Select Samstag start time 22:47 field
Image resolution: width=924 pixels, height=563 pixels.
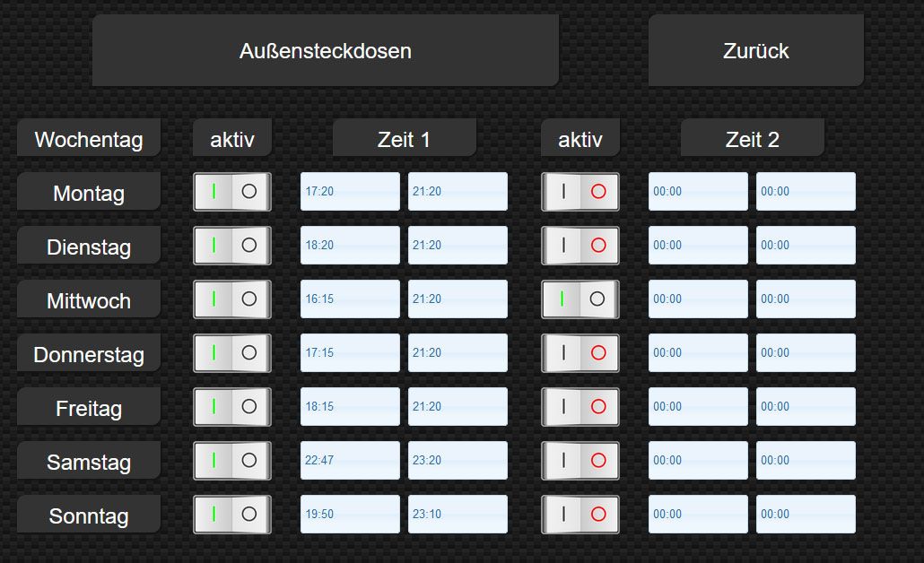coord(350,461)
